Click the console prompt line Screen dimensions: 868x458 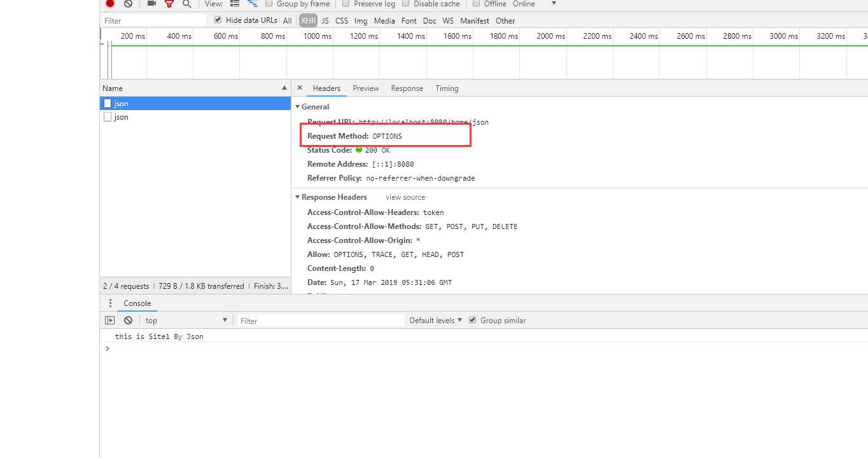pyautogui.click(x=484, y=349)
